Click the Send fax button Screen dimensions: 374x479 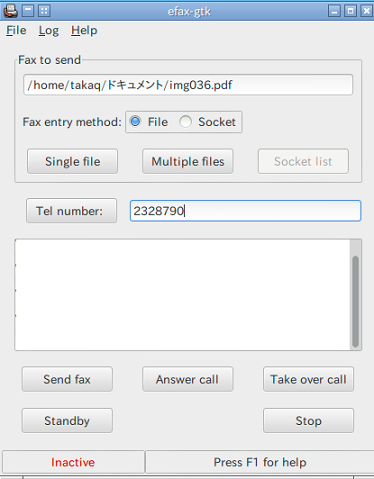point(67,379)
